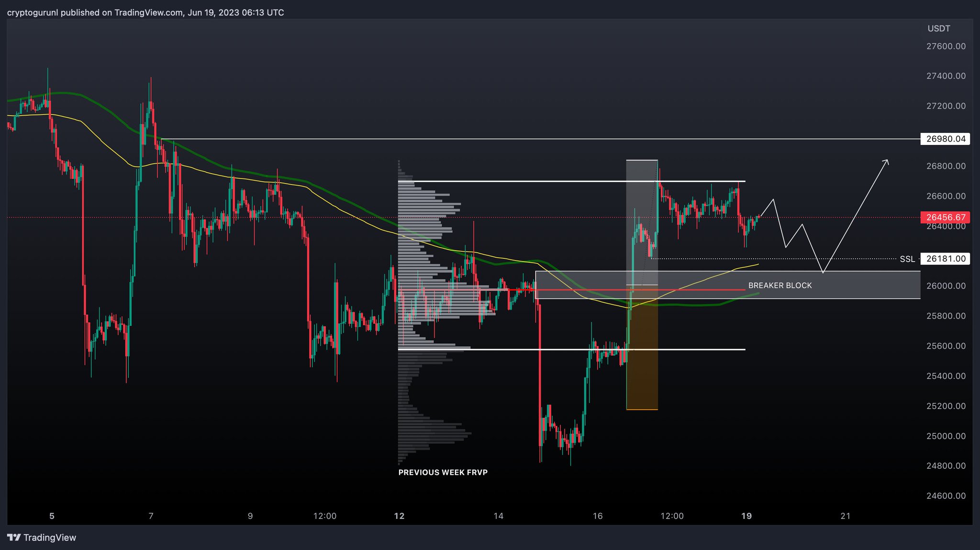Click the PREVIOUS WEEK FRVP label

[x=443, y=473]
